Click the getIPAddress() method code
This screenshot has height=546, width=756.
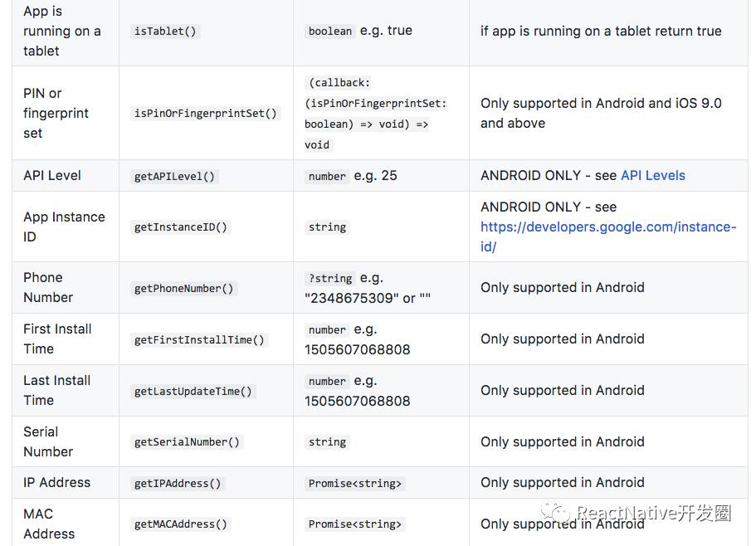click(178, 484)
